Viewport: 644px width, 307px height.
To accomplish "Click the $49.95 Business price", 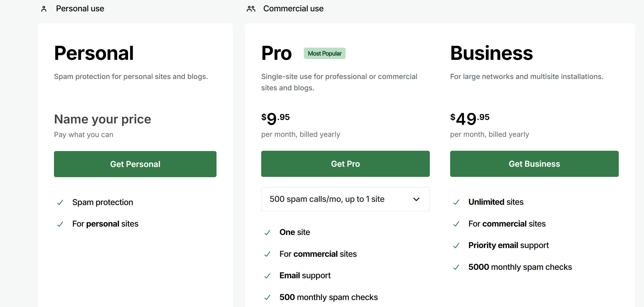I will (x=470, y=119).
